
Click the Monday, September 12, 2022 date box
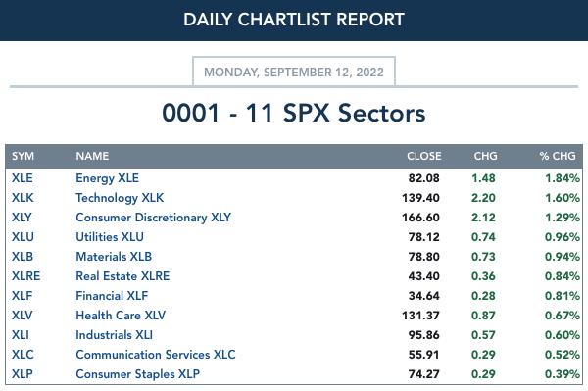coord(294,72)
